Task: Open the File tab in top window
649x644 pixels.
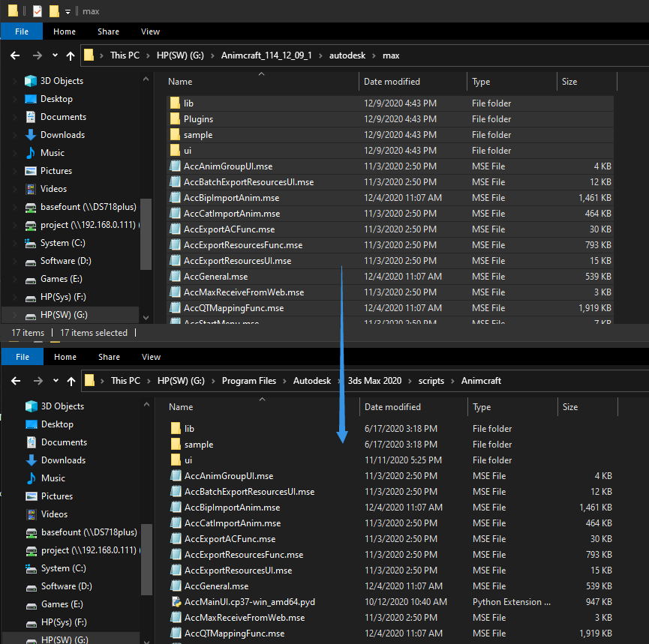Action: [x=22, y=31]
